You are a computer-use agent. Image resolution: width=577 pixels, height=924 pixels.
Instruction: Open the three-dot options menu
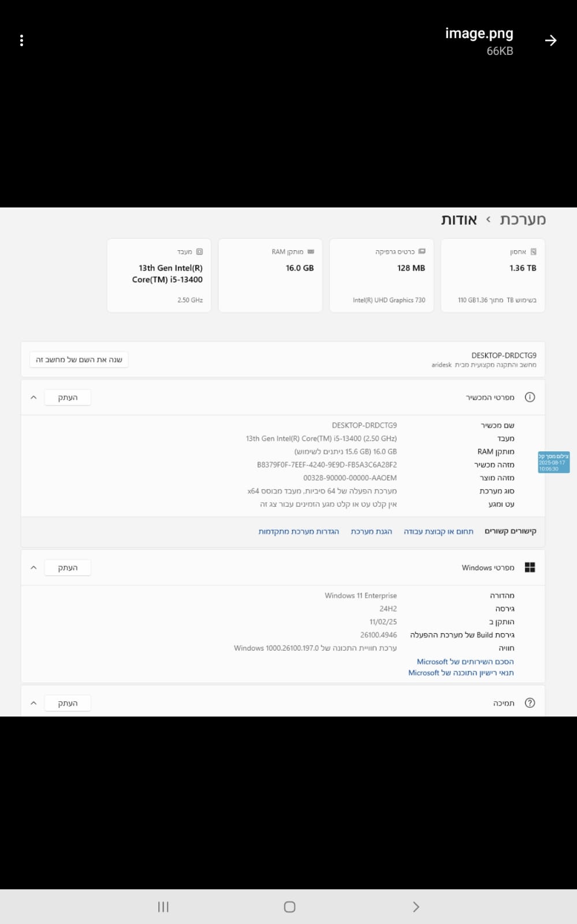pyautogui.click(x=21, y=40)
